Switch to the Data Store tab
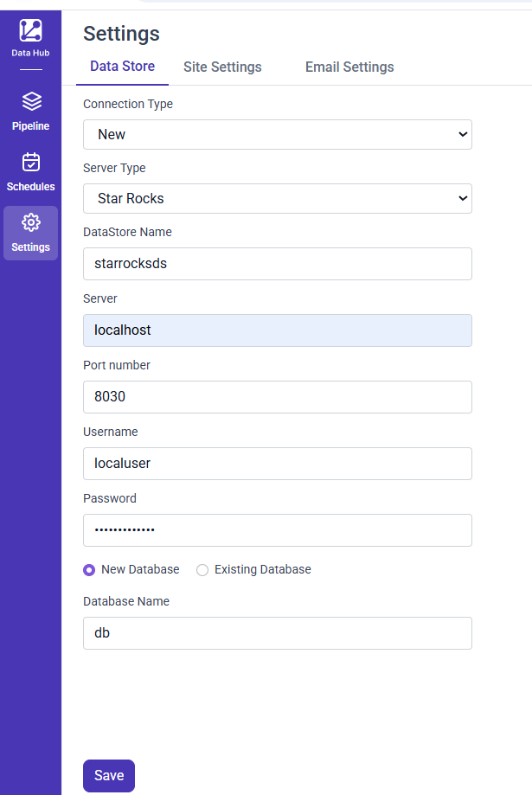532x795 pixels. point(122,67)
